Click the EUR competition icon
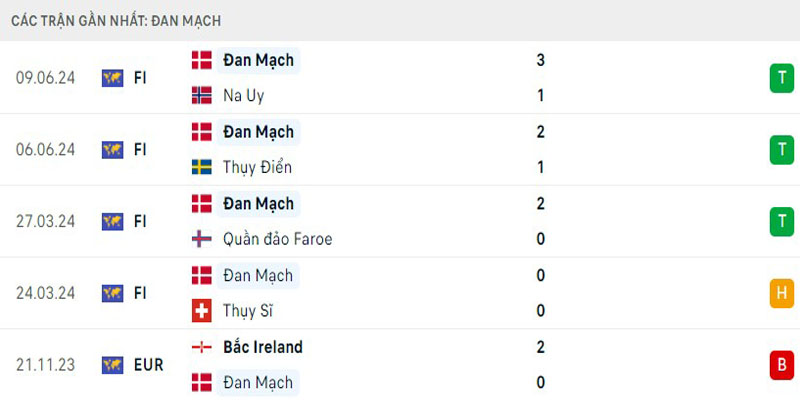The height and width of the screenshot is (400, 800). click(112, 365)
